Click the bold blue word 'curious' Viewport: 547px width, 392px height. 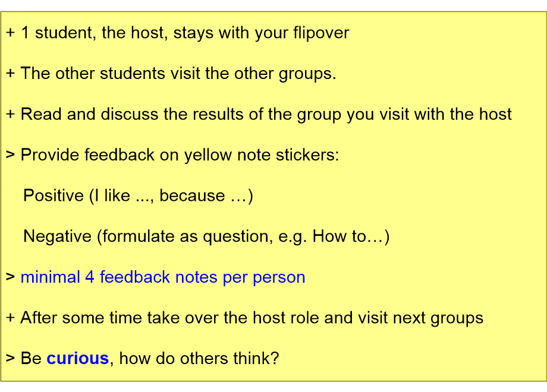78,359
